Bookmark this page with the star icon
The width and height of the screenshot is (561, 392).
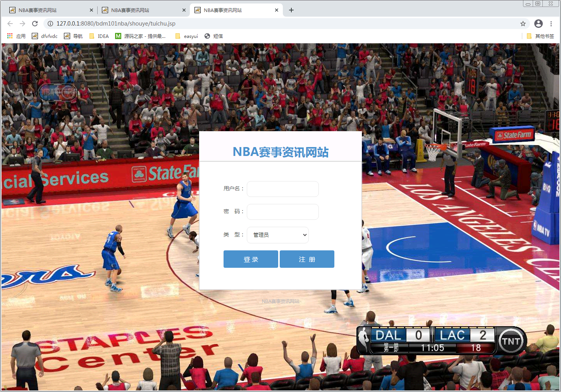(x=523, y=24)
